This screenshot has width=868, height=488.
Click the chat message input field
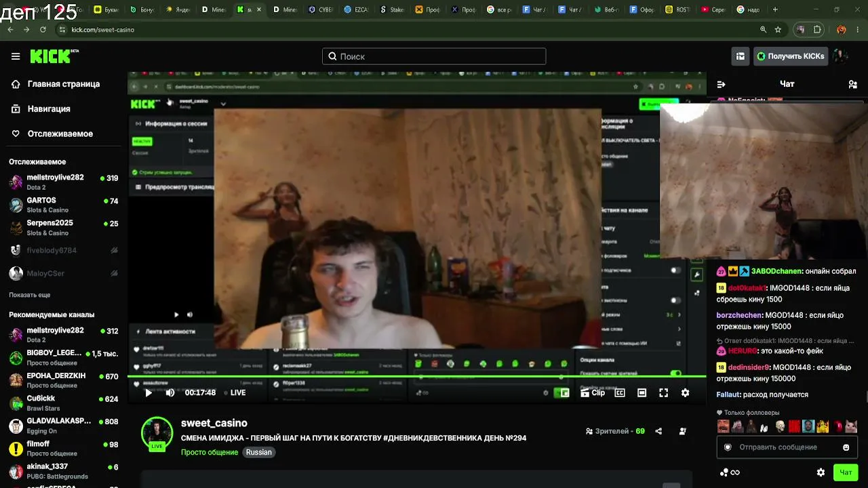pos(787,447)
